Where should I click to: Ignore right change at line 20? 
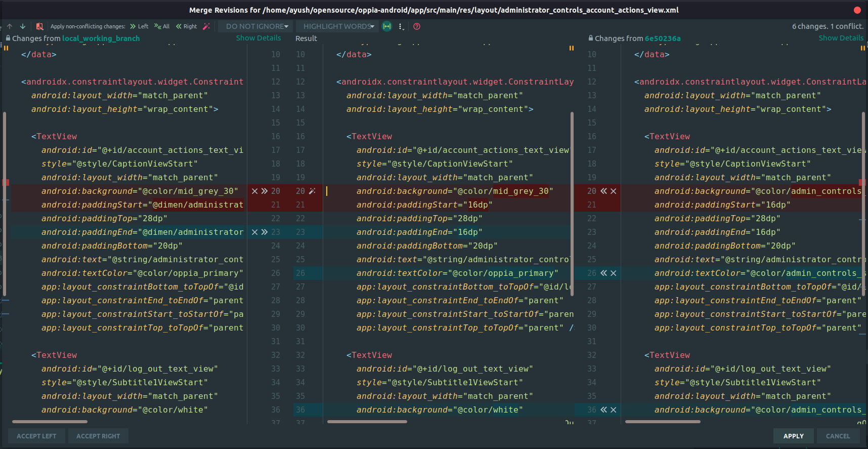pyautogui.click(x=613, y=191)
